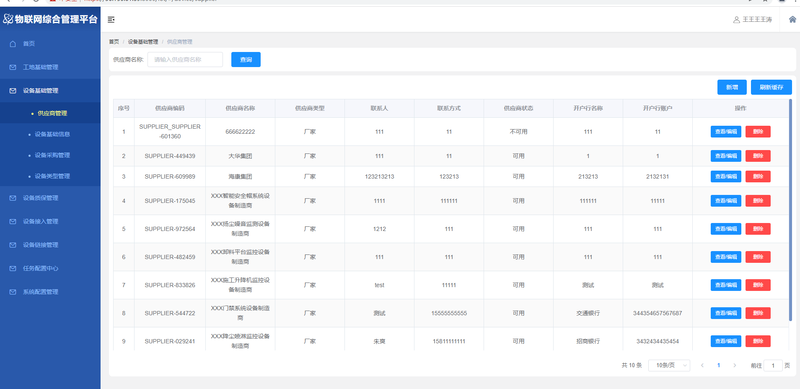Select the 设备类型管理 submenu item
This screenshot has height=389, width=800.
pyautogui.click(x=50, y=176)
